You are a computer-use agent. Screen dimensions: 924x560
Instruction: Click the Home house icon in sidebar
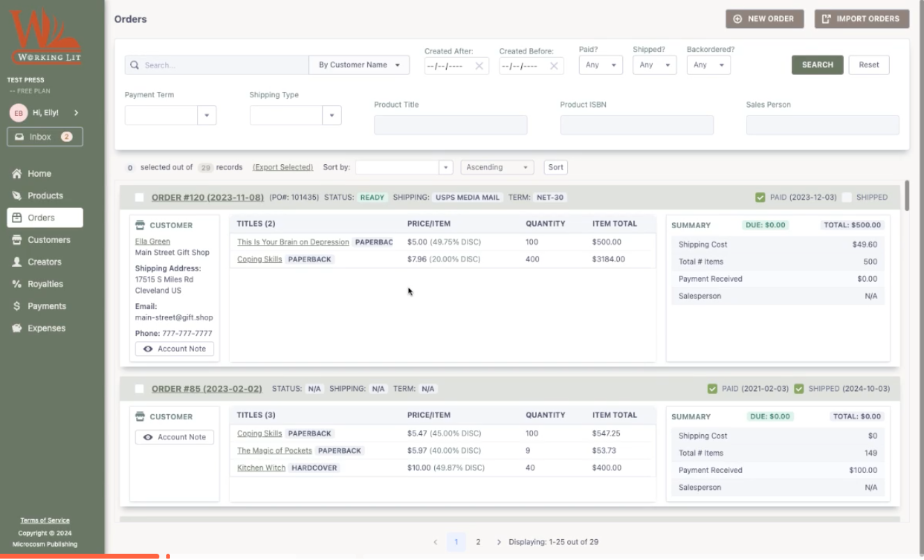tap(17, 174)
